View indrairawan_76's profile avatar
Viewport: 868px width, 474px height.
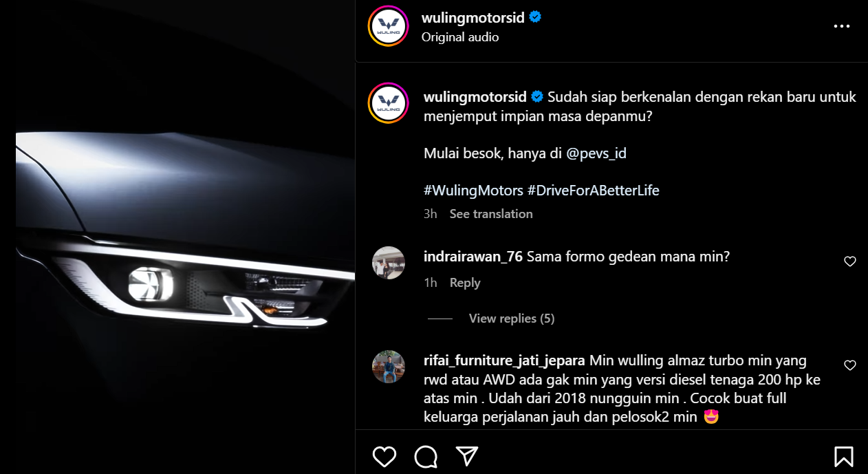[389, 263]
